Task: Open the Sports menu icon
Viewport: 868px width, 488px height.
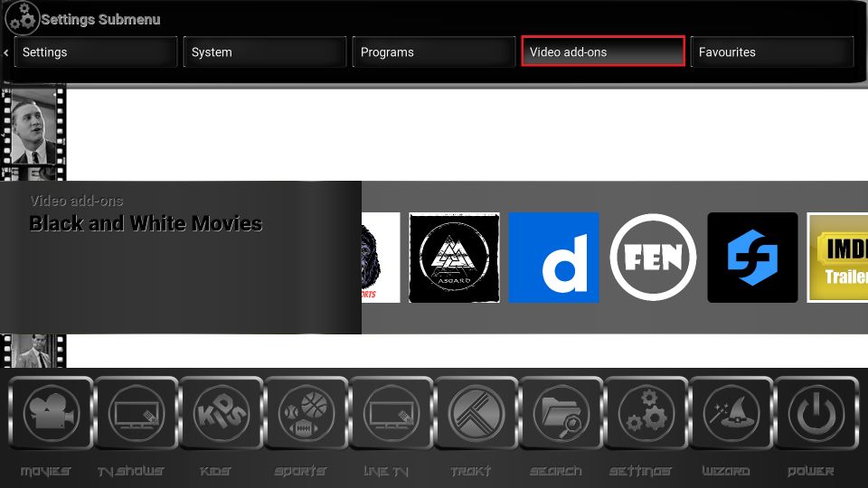Action: pyautogui.click(x=307, y=413)
